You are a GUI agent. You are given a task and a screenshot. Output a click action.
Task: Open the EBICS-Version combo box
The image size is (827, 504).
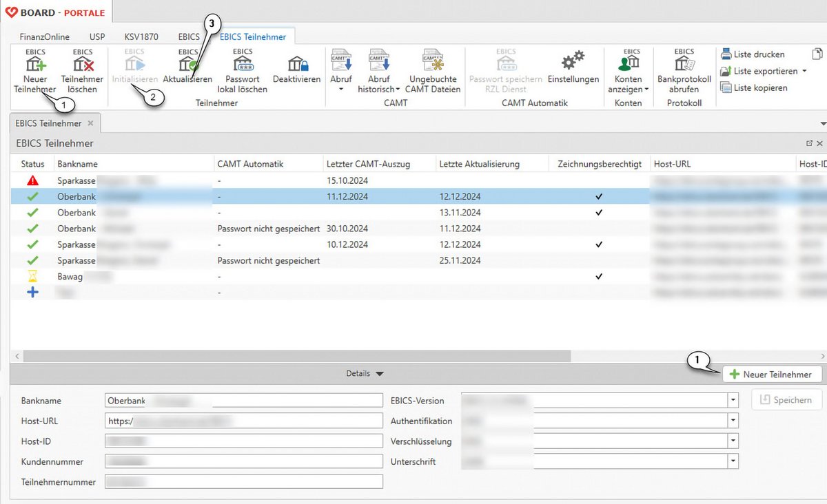(x=733, y=401)
